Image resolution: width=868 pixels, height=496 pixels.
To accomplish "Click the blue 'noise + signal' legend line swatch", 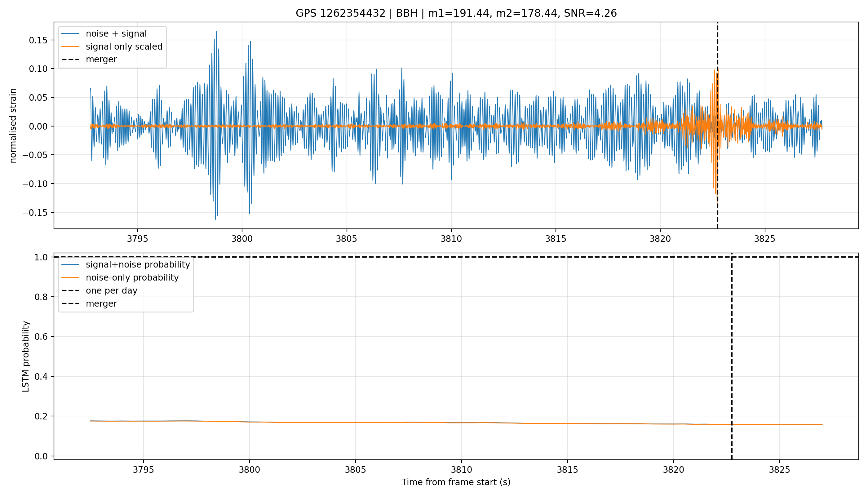I will [70, 34].
